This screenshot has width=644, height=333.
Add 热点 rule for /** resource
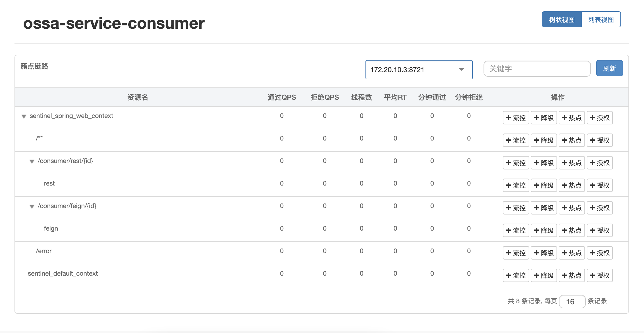572,140
